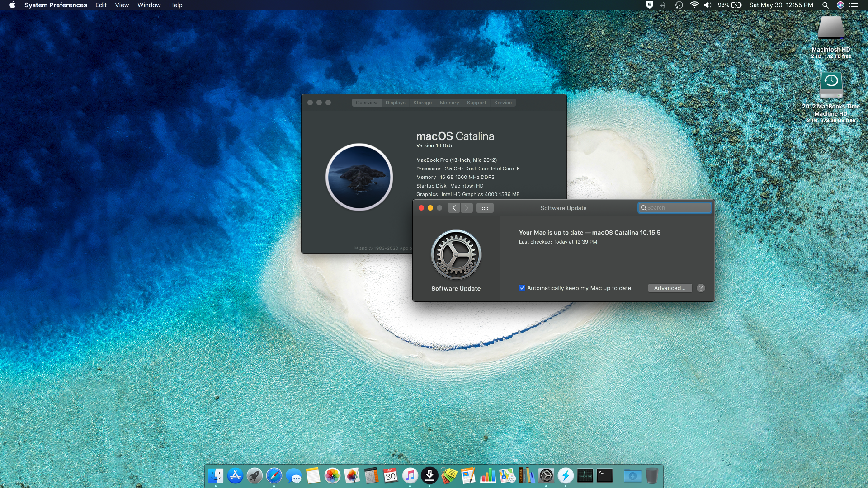868x488 pixels.
Task: Go forward in System Preferences
Action: point(467,208)
